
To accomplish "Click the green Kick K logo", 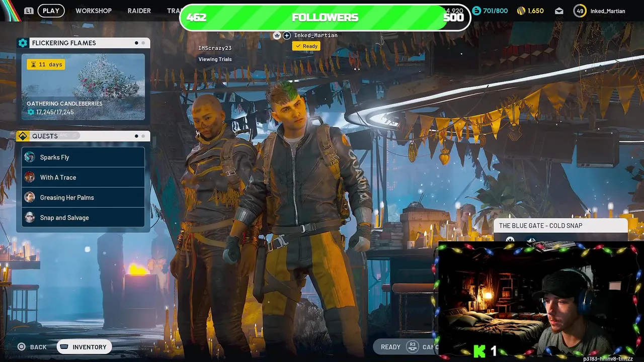I will pyautogui.click(x=480, y=351).
